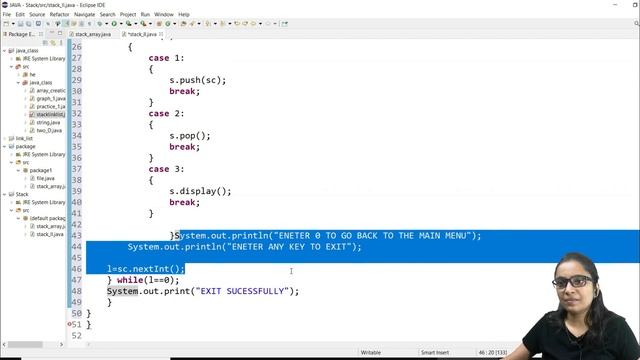Open the Edit menu
640x360 pixels.
[20, 14]
